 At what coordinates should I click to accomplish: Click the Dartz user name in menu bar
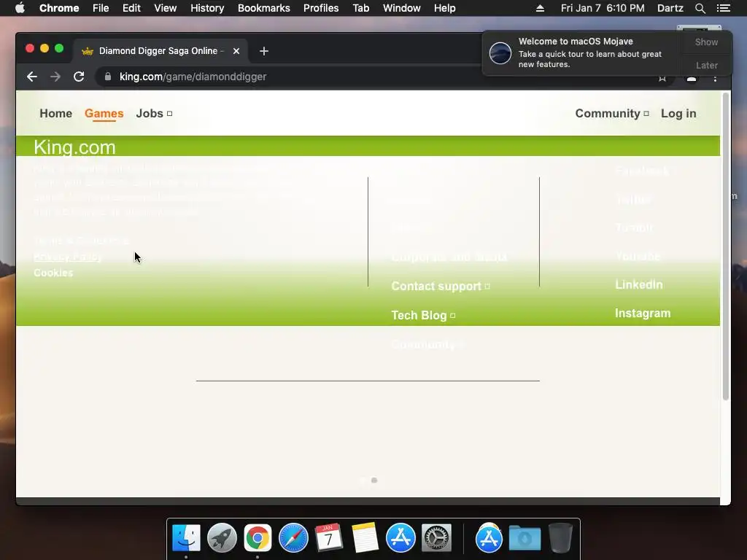coord(670,8)
